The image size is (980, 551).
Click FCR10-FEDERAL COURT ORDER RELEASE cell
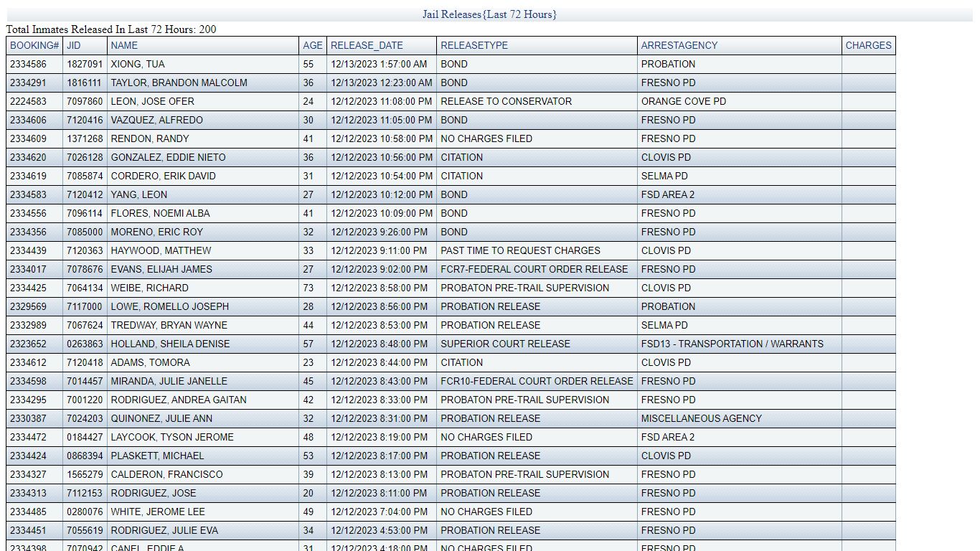click(x=537, y=381)
